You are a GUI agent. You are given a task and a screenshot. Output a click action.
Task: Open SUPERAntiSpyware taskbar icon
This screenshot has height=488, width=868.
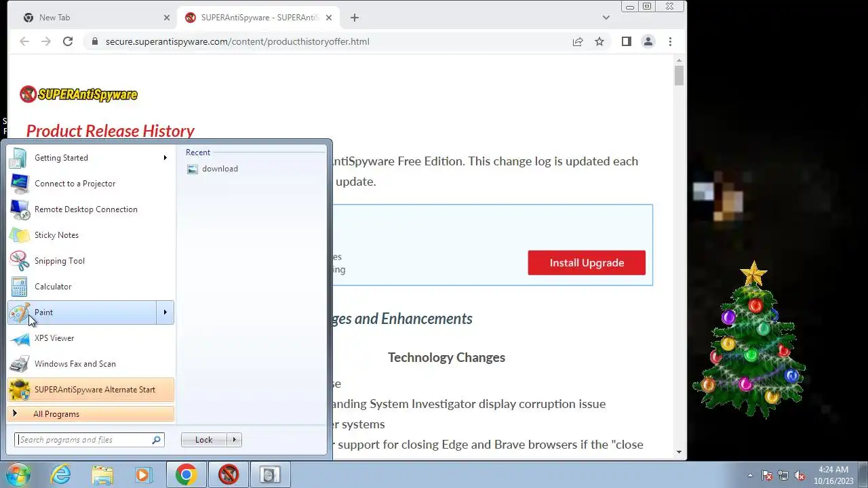[229, 474]
